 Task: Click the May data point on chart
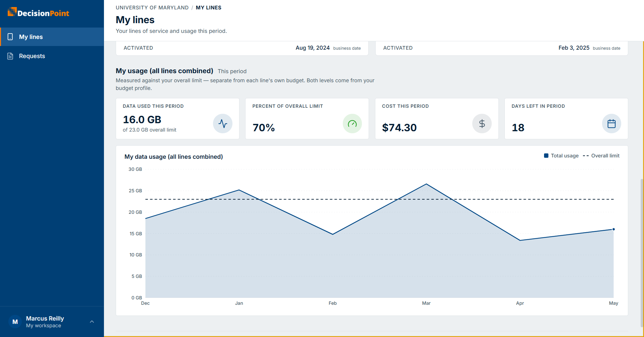(613, 229)
